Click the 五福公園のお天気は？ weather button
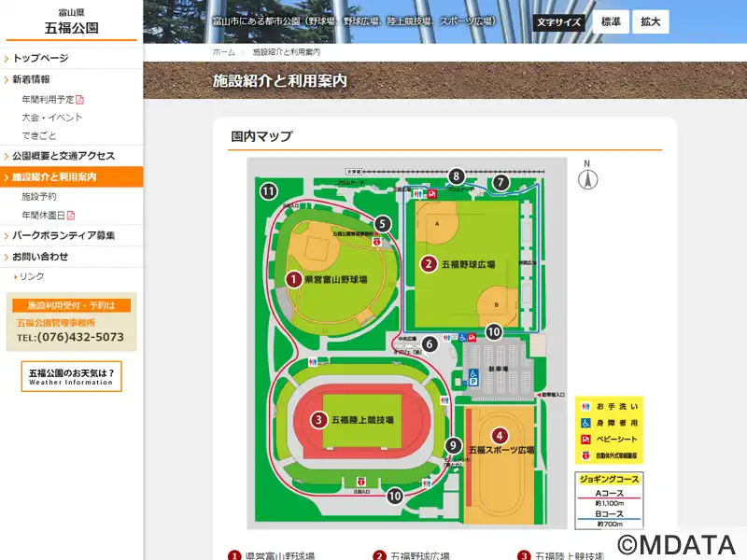 coord(72,377)
